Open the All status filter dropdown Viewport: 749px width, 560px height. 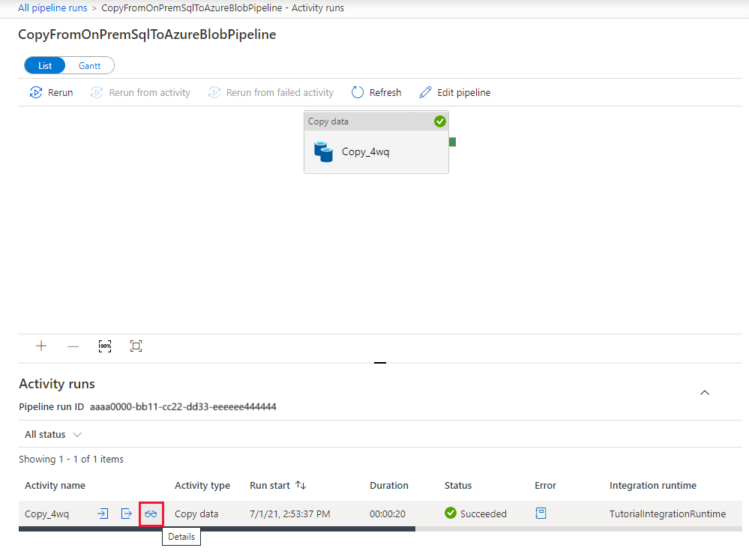click(52, 434)
